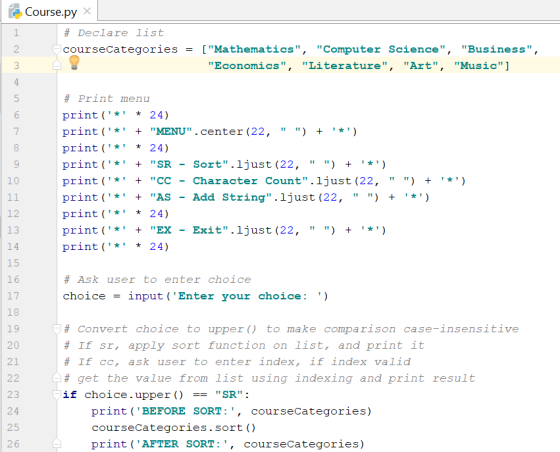Click the "Mathematics" string
Image resolution: width=560 pixels, height=452 pixels.
click(x=254, y=49)
